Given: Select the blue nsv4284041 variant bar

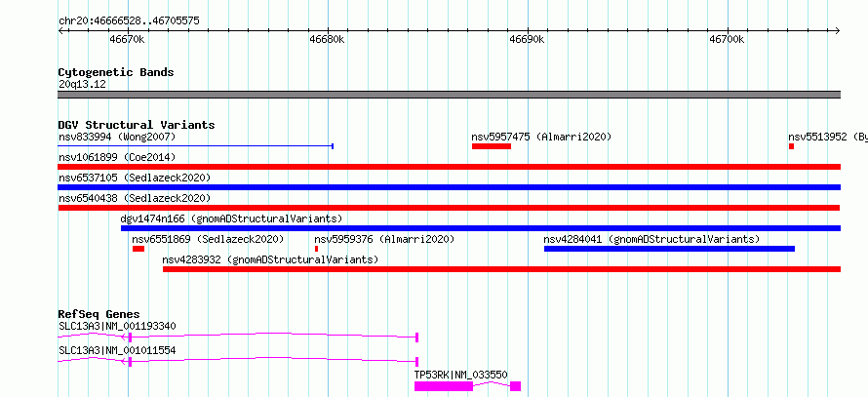Looking at the screenshot, I should tap(669, 249).
